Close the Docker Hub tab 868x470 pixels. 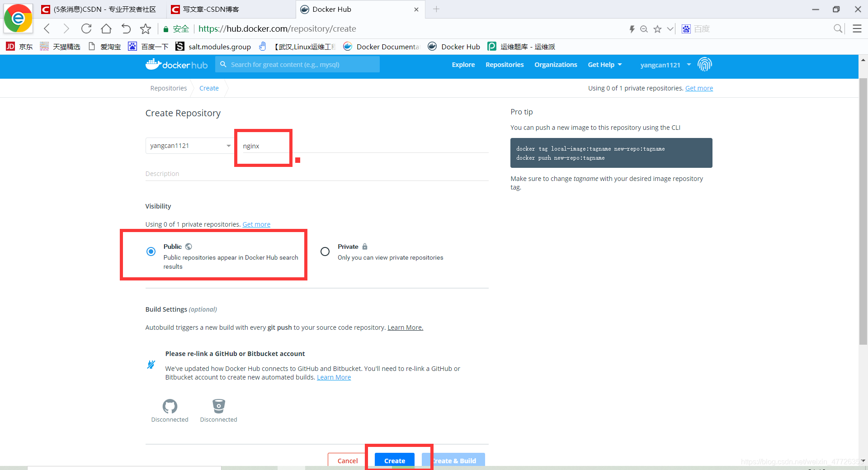[x=416, y=9]
